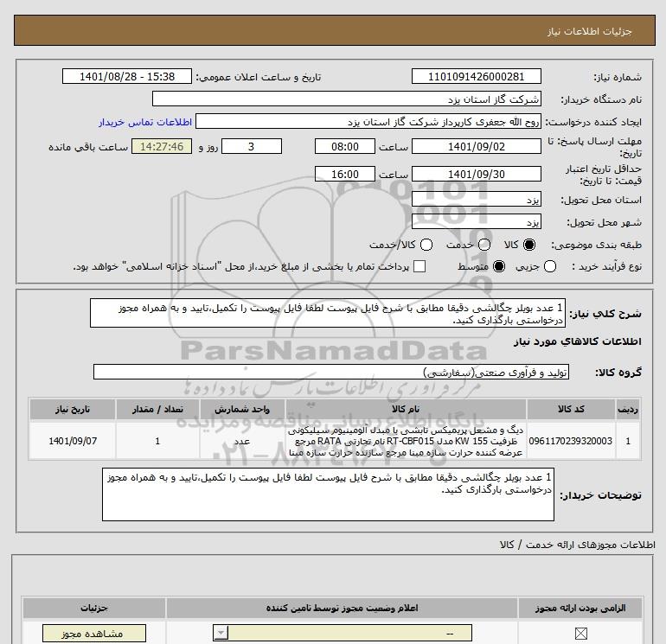Toggle mandatory license checkbox in table

580,634
